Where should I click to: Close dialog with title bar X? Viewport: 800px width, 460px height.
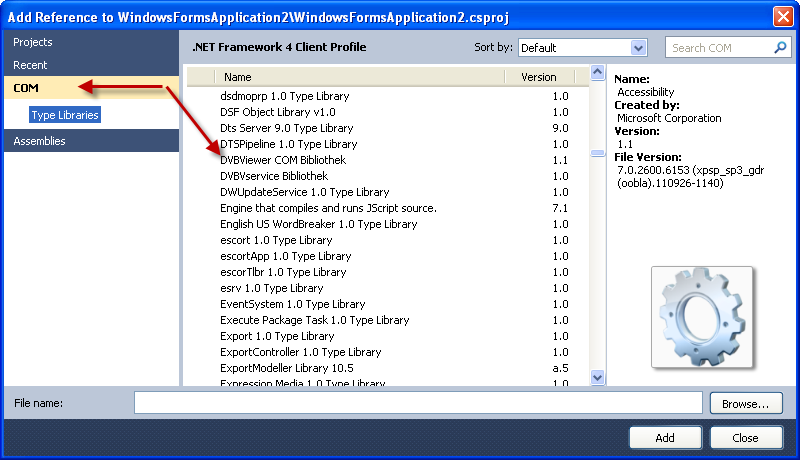click(783, 16)
